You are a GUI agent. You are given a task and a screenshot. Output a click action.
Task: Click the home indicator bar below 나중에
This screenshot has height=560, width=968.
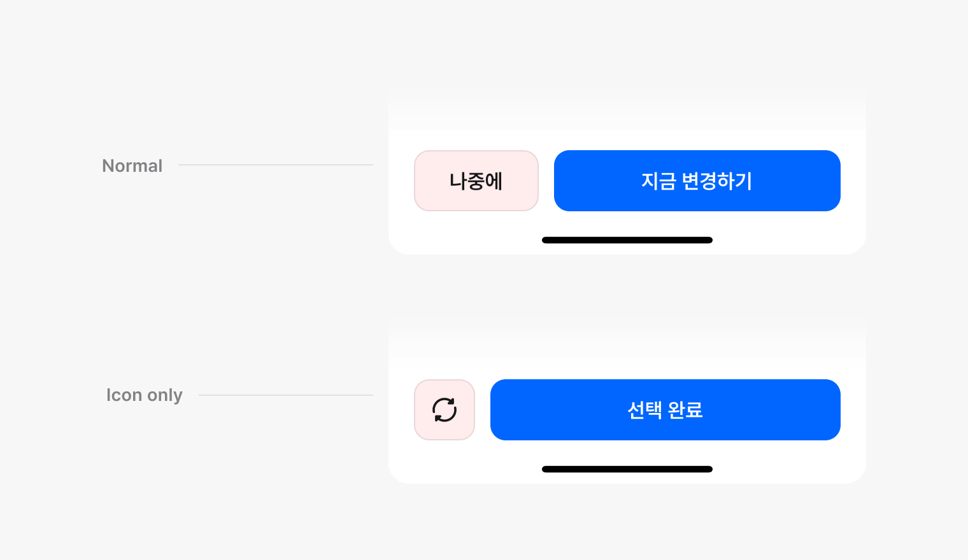coord(627,240)
